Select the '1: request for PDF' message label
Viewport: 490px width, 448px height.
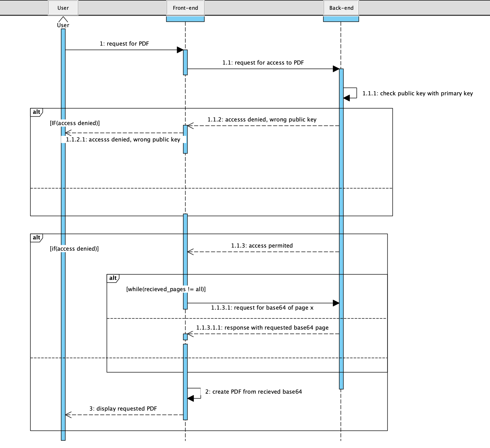tap(124, 44)
